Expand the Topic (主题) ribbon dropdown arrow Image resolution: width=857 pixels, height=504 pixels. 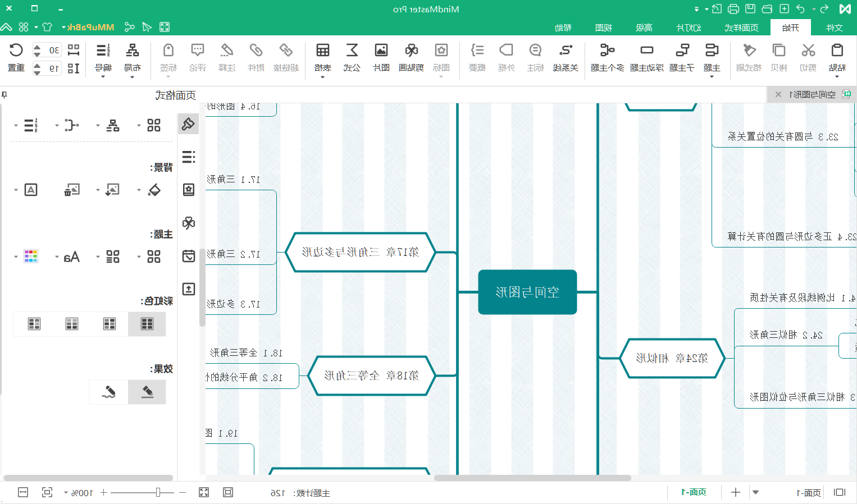tap(712, 76)
